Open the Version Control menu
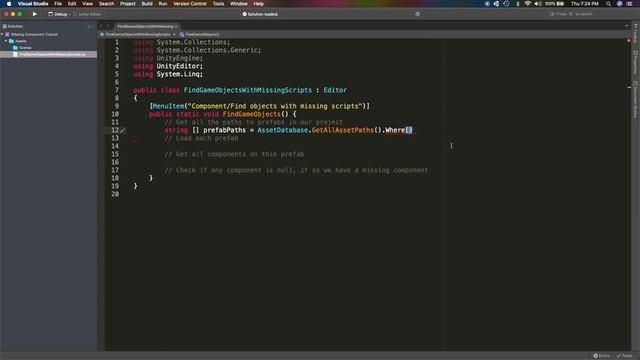Screen dimensions: 640x360 [x=189, y=4]
